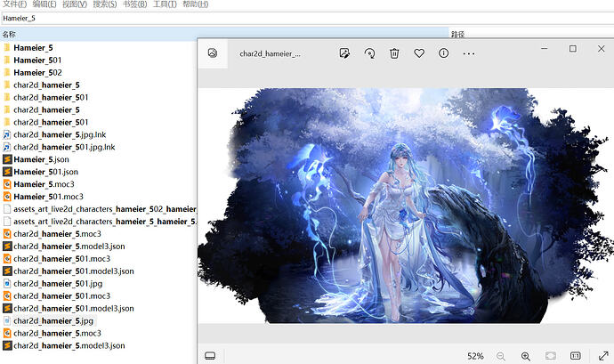
Task: Select the Hameier_502 folder
Action: (37, 73)
